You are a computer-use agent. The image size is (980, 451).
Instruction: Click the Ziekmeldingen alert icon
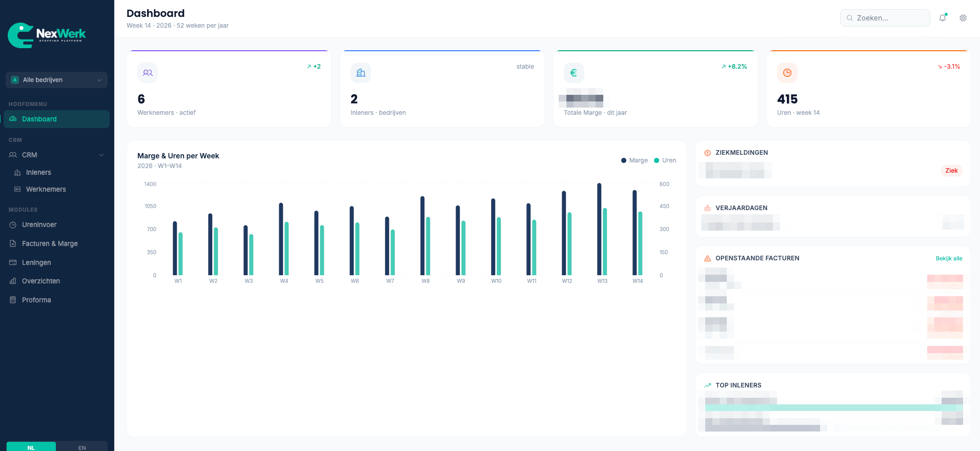(708, 153)
